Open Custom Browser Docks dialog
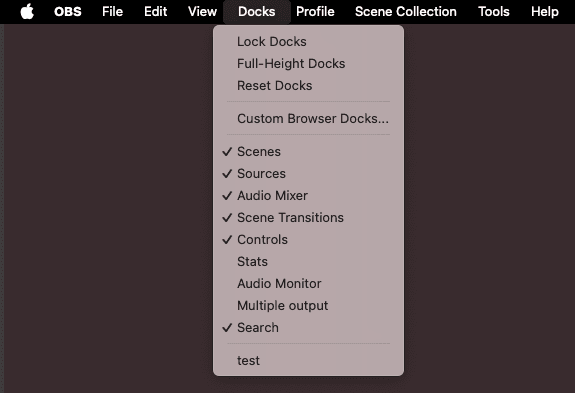 pos(308,118)
